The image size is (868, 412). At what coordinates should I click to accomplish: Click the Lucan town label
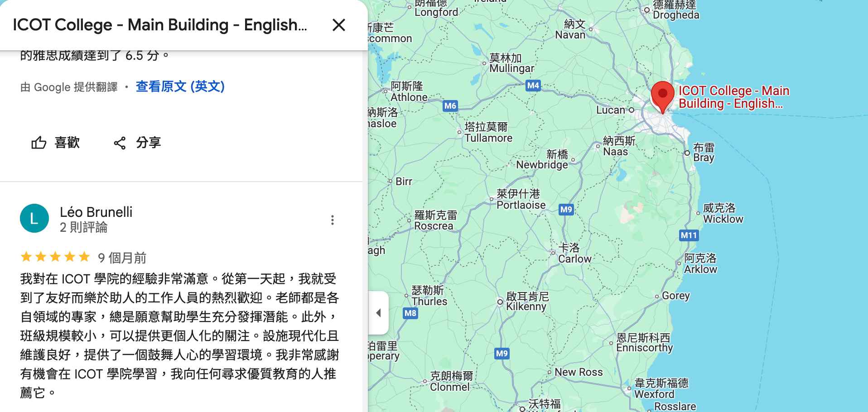610,110
